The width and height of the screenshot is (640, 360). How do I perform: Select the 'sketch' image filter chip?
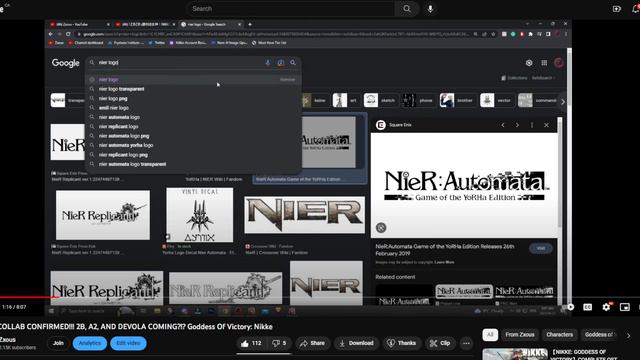tap(380, 100)
